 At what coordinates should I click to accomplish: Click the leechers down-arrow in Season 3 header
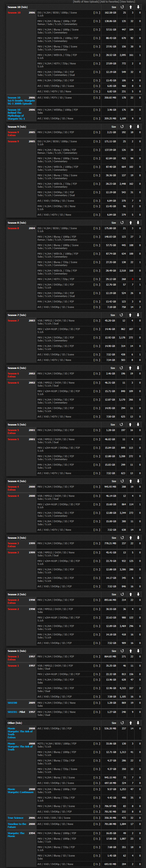coord(138,538)
